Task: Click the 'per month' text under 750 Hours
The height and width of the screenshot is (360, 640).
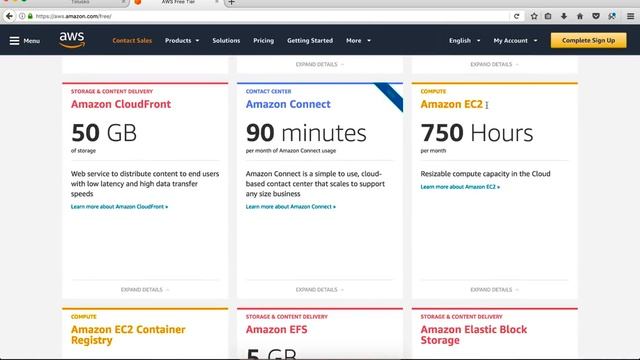Action: [x=433, y=151]
